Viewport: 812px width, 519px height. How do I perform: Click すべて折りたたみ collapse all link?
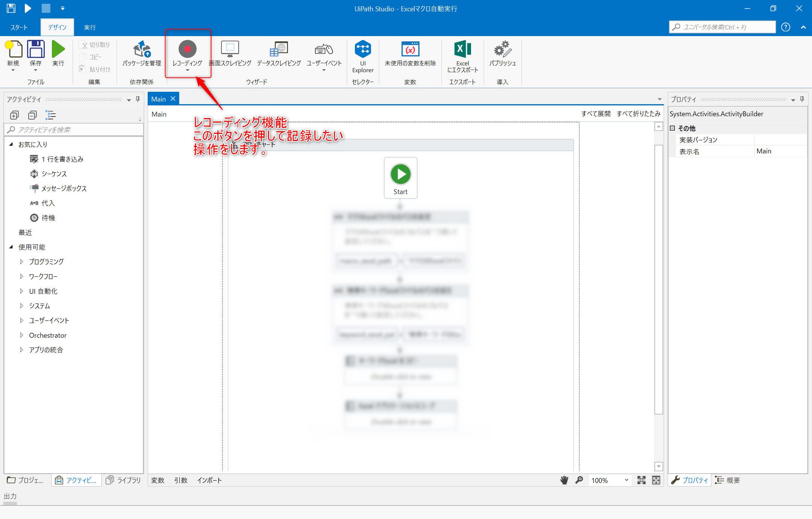tap(638, 114)
